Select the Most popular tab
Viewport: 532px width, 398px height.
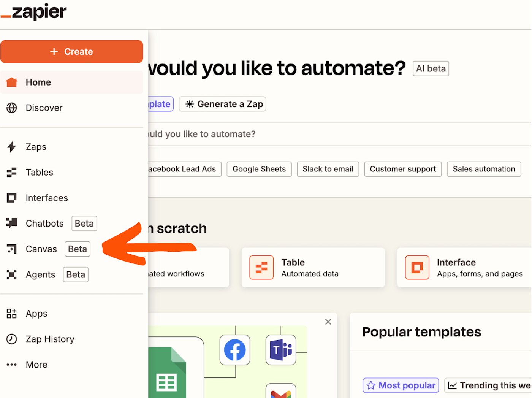(401, 385)
